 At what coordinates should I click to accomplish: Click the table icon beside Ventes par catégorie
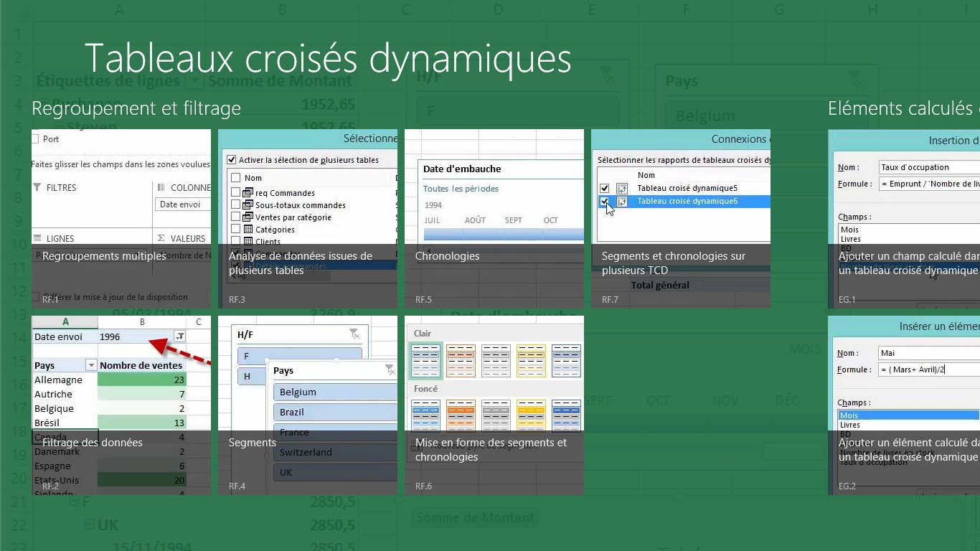coord(248,217)
